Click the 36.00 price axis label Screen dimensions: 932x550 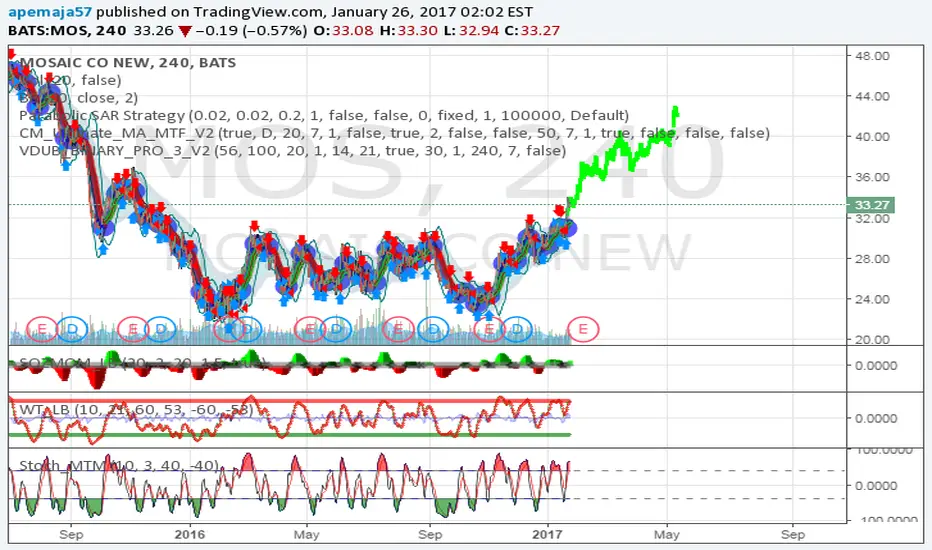pos(872,177)
